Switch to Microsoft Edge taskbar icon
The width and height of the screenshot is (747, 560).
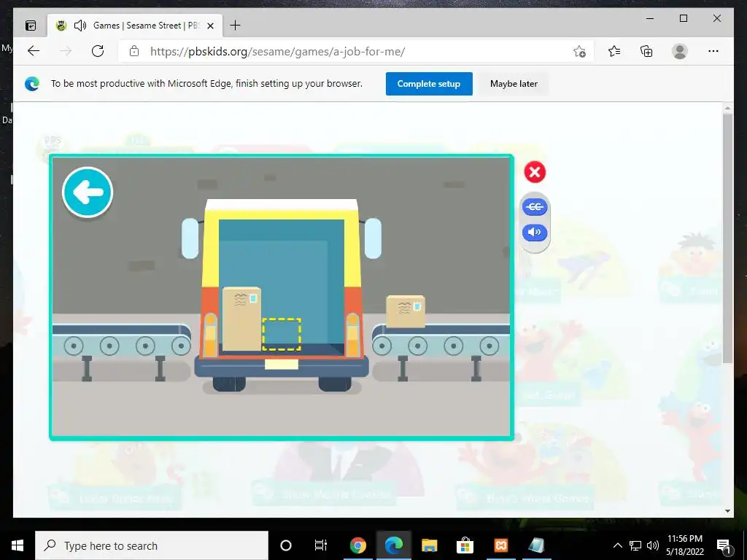[393, 545]
